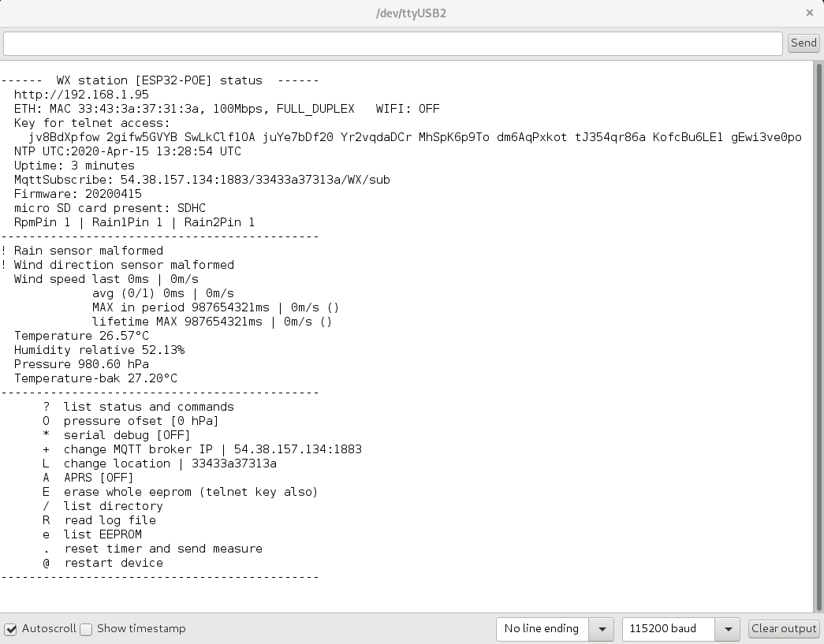Click the MqttSubscribe output line
This screenshot has width=824, height=644.
click(201, 180)
